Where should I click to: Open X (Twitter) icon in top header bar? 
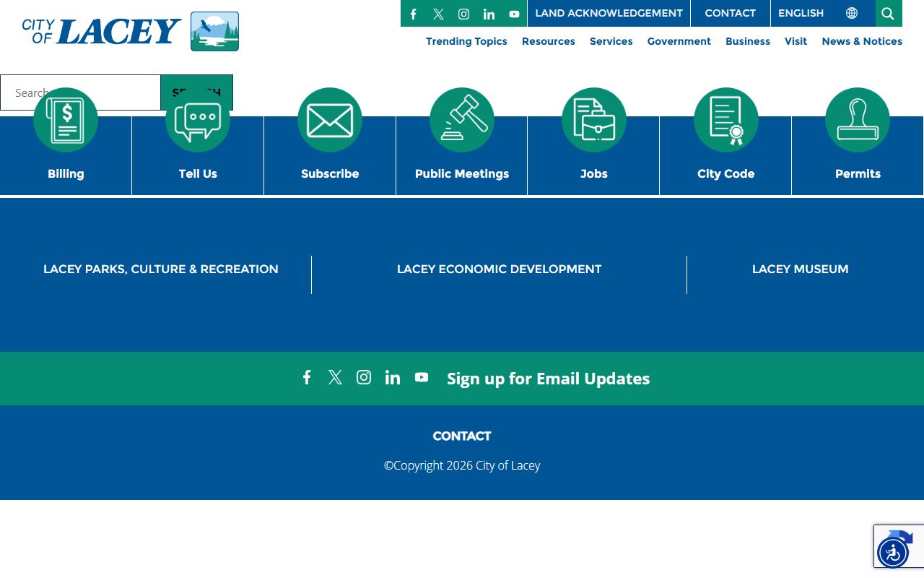point(438,14)
